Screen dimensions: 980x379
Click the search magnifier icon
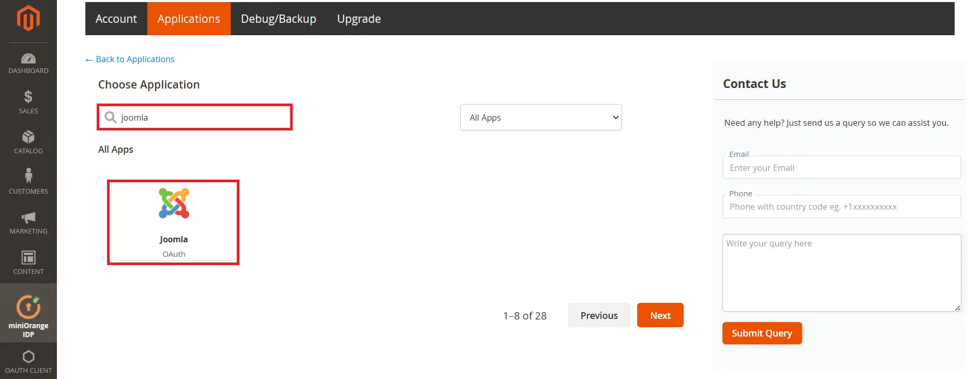coord(110,118)
